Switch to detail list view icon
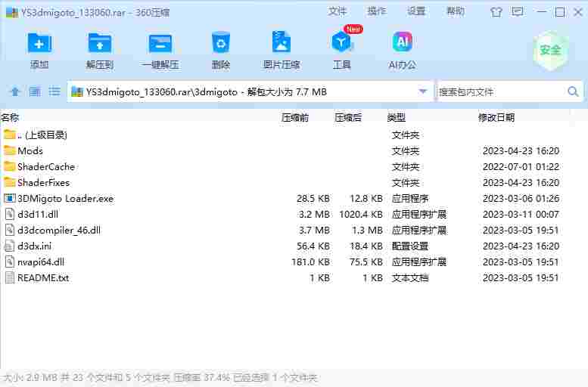 35,91
